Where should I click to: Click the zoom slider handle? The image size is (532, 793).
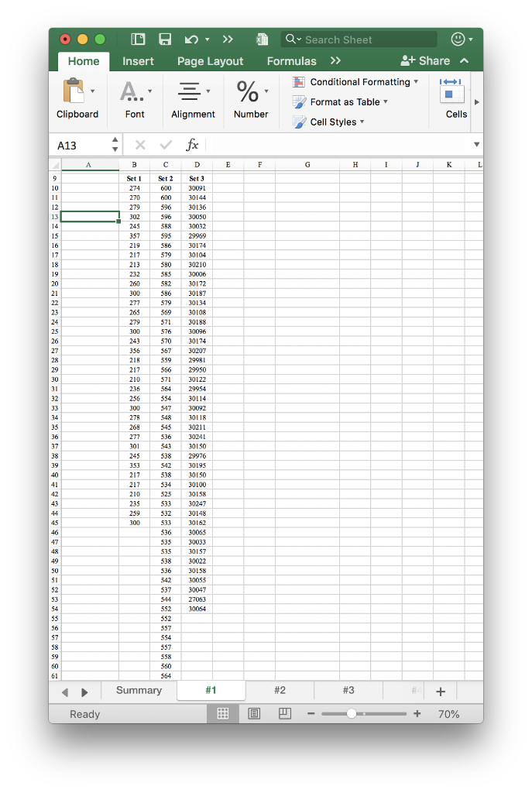click(352, 713)
